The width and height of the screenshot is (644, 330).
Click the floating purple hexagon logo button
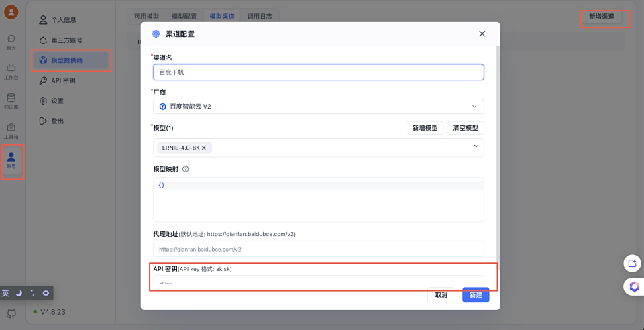[634, 286]
